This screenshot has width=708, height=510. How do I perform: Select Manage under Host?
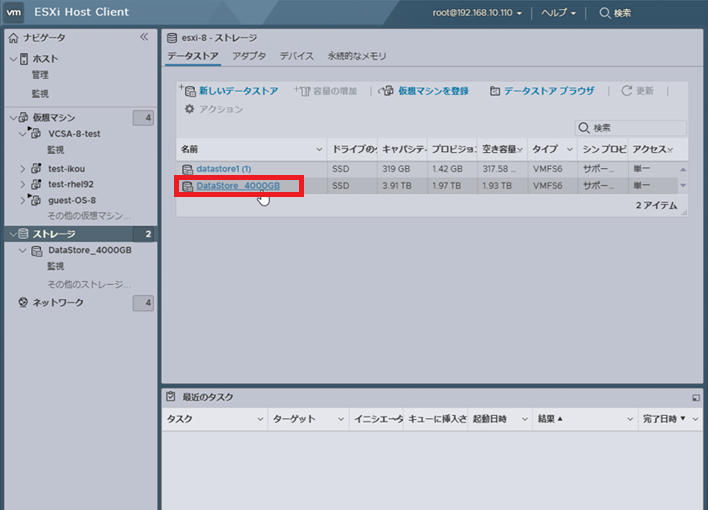tap(40, 75)
